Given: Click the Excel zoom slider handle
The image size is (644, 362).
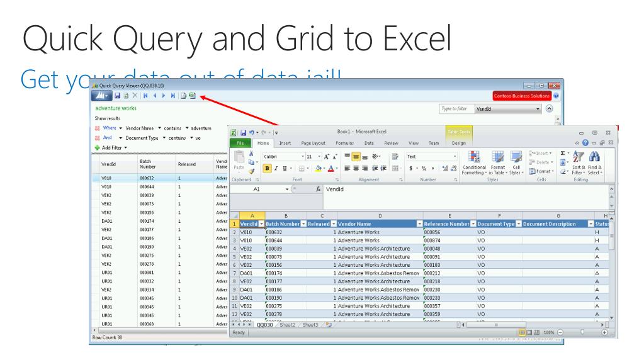Looking at the screenshot, I should pos(582,332).
